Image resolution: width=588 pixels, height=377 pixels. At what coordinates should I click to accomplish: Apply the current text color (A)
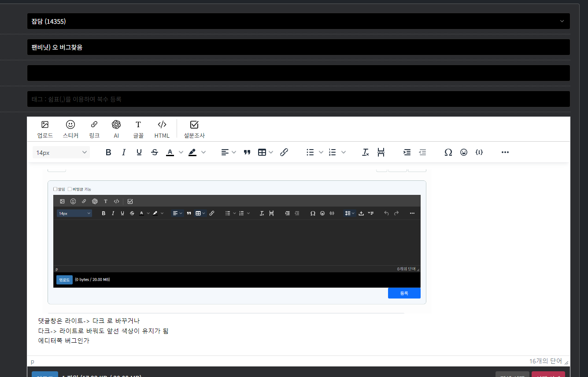[x=170, y=152]
